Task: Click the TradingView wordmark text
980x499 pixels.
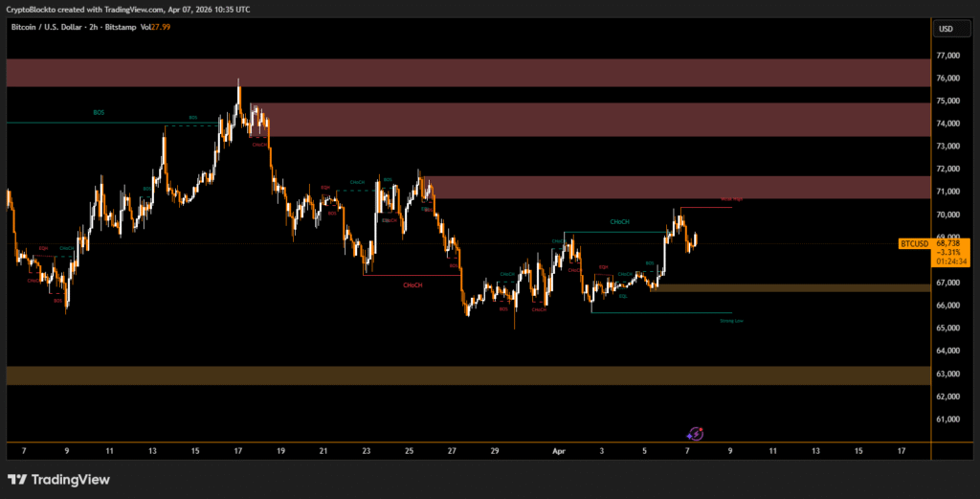Action: 71,480
